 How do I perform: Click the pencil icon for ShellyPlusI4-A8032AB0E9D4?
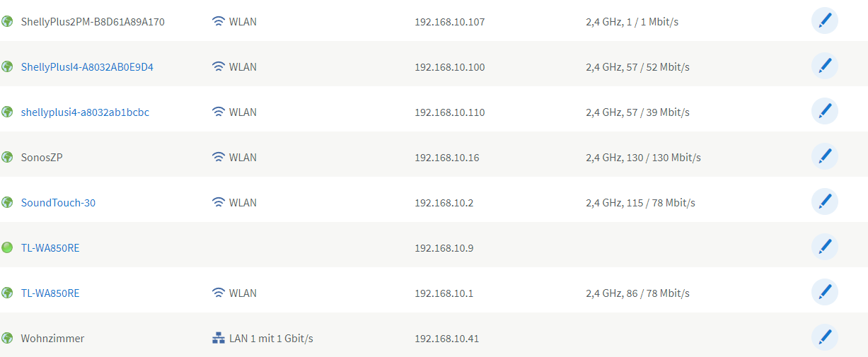[824, 66]
